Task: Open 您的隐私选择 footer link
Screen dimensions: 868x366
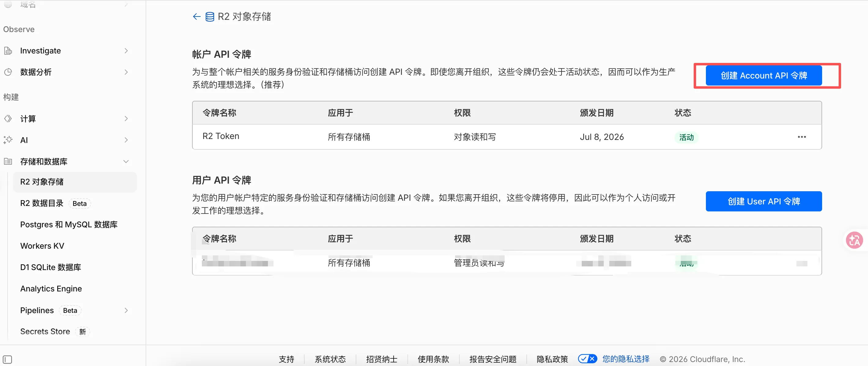Action: tap(626, 359)
